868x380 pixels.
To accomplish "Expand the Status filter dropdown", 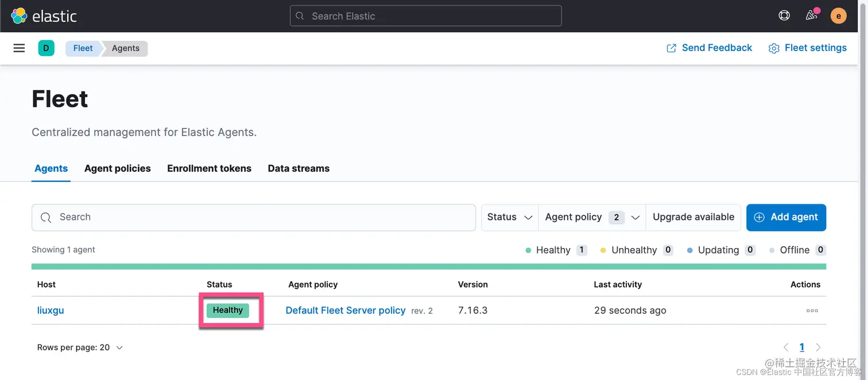I will [510, 217].
